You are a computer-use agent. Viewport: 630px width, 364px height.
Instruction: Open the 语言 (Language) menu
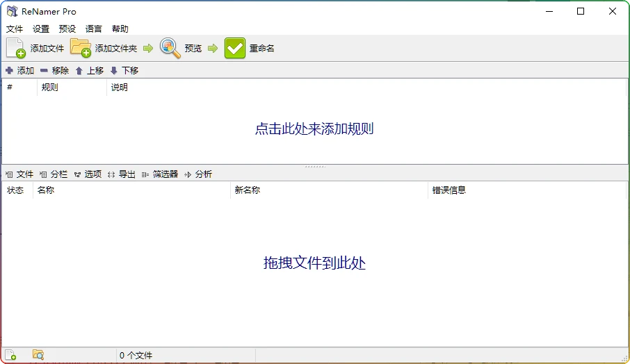(x=94, y=29)
